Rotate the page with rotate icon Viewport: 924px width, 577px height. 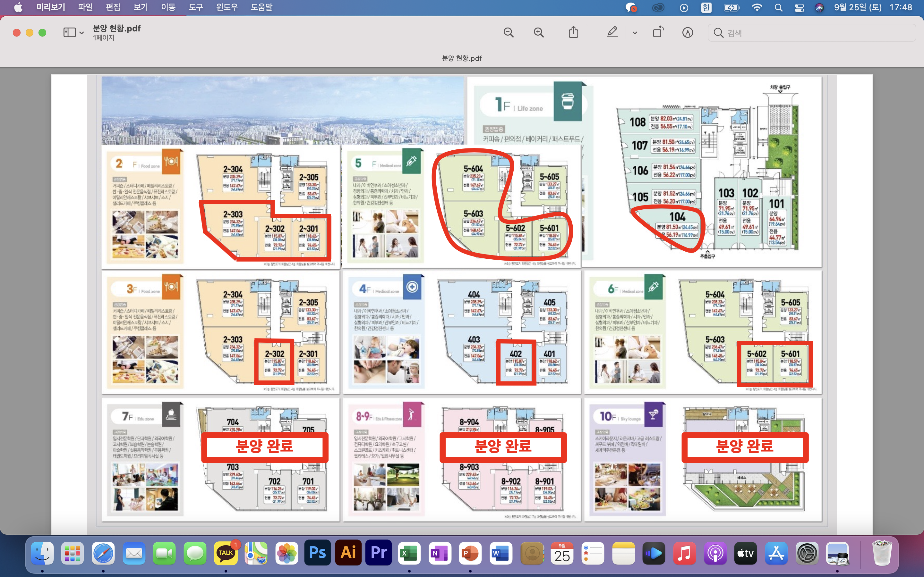click(658, 32)
